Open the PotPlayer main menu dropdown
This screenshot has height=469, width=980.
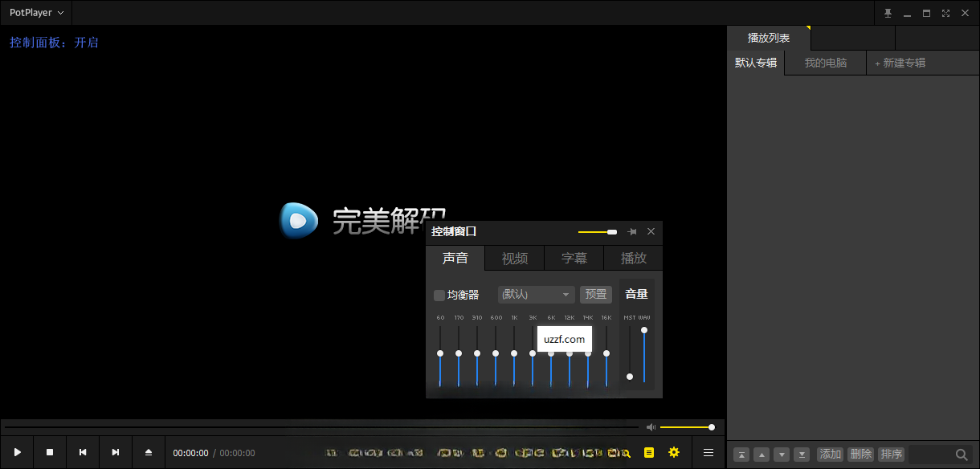(x=36, y=13)
